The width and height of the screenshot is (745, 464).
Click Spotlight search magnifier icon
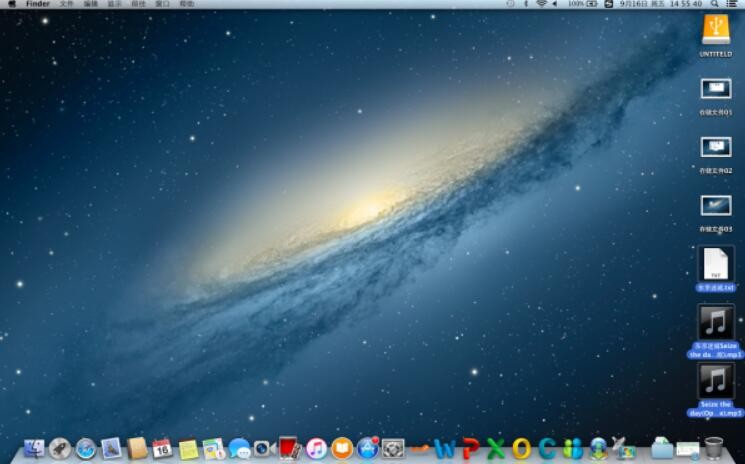(x=716, y=4)
